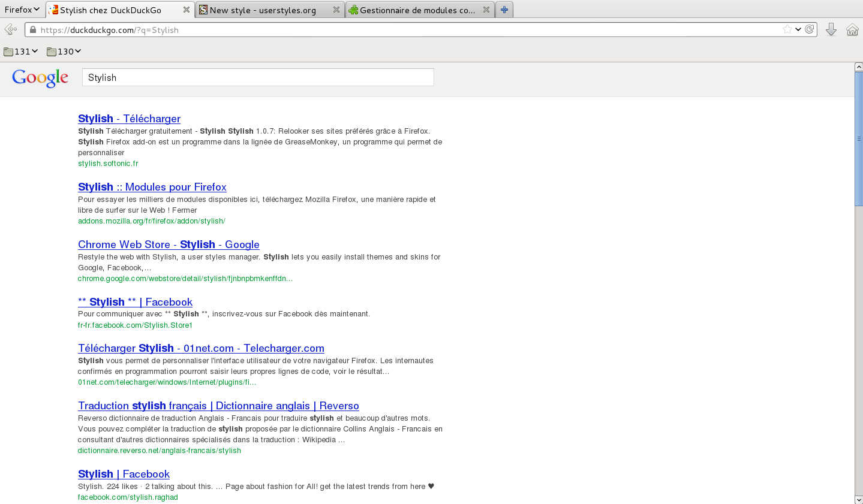Open the Chrome Web Store Stylish link
The width and height of the screenshot is (863, 504).
click(x=169, y=245)
